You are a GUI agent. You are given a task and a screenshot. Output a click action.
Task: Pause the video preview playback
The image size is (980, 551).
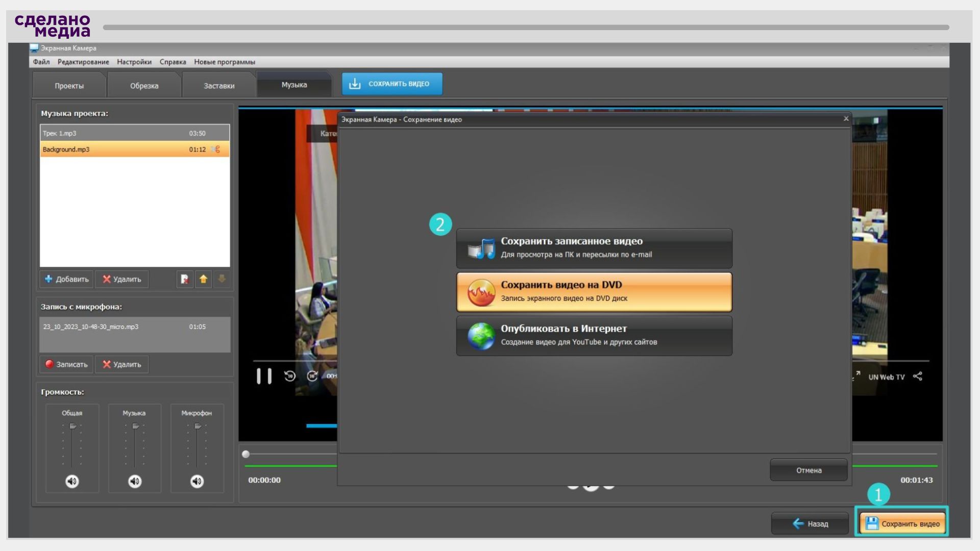[x=264, y=377]
